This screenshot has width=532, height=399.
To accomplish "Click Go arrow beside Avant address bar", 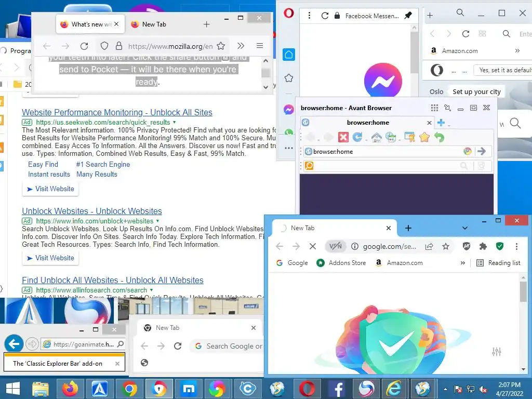I will pyautogui.click(x=481, y=151).
